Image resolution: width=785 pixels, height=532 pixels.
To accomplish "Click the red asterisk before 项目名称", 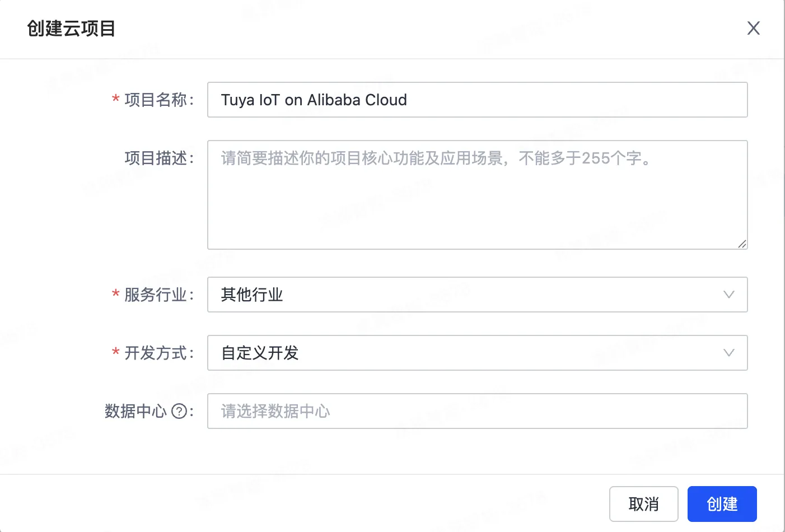I will 116,100.
